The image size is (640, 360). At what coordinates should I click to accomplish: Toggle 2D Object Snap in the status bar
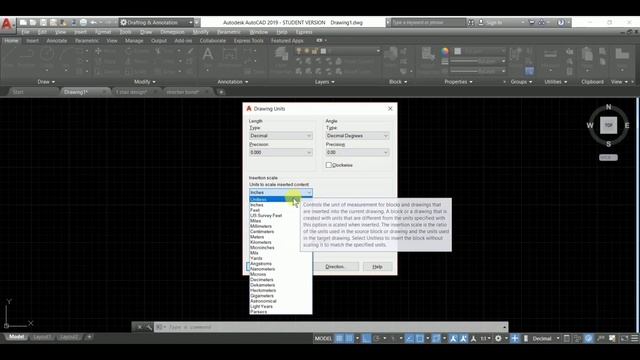click(x=419, y=338)
